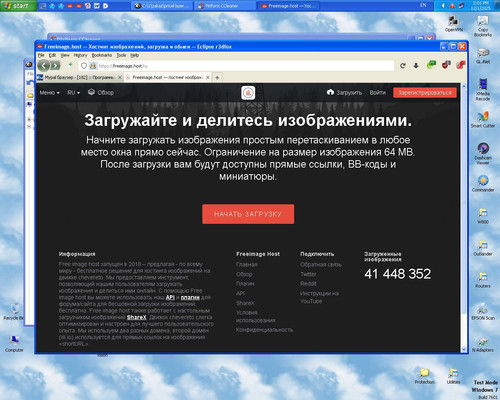Open the footer ShareX link under Freeimage Host
The image size is (500, 400).
coord(245,303)
